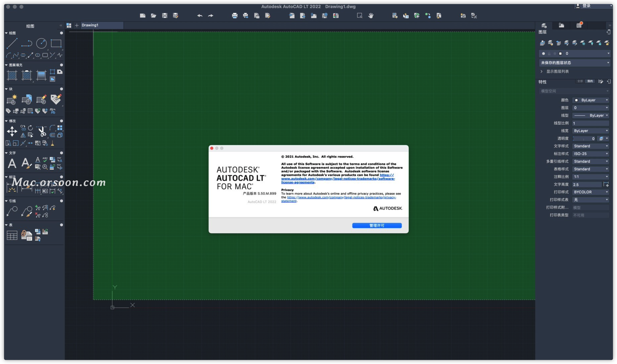Collapse the 图案填充 section
The width and height of the screenshot is (617, 364).
click(6, 65)
